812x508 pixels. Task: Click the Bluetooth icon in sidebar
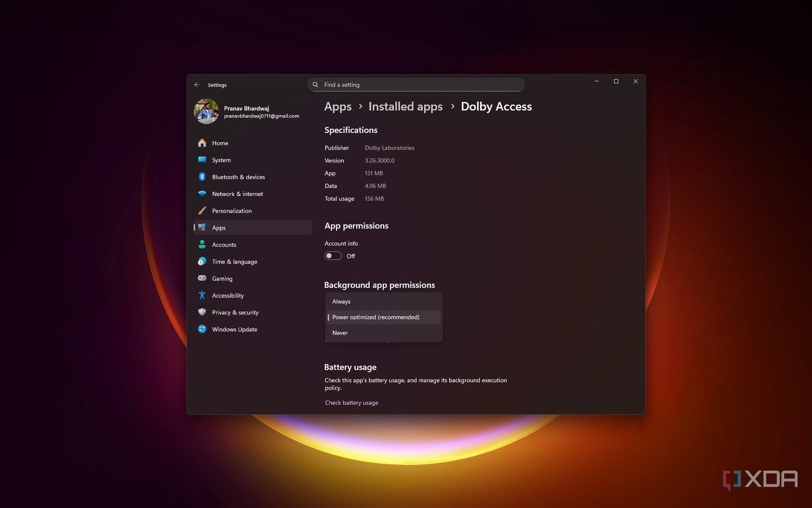(x=202, y=177)
